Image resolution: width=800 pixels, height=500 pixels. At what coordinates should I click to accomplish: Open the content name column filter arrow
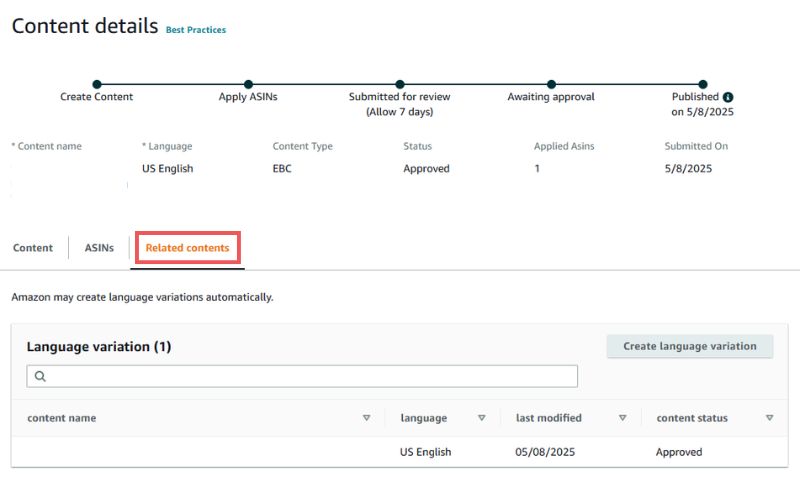(367, 418)
